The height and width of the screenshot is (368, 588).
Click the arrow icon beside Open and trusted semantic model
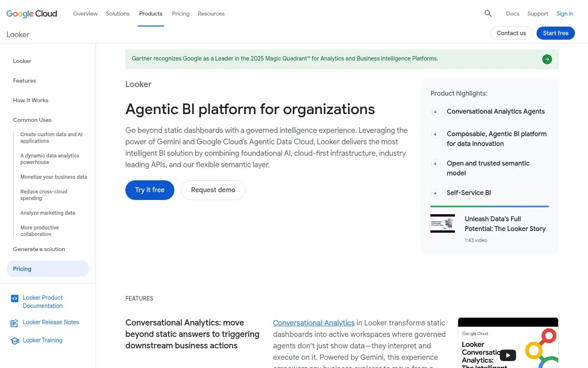[435, 164]
